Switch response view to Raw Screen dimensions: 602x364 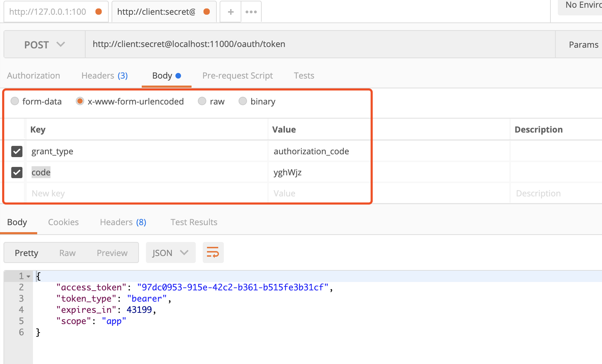67,253
